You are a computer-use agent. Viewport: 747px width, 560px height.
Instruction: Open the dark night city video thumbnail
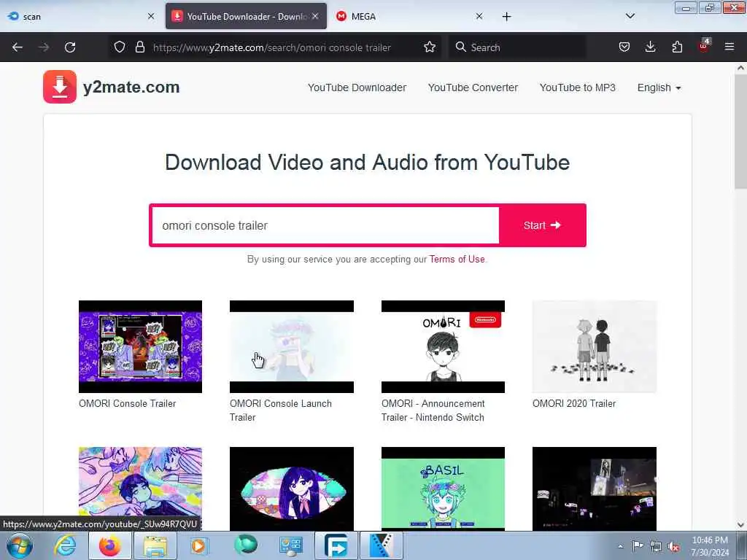pyautogui.click(x=595, y=488)
